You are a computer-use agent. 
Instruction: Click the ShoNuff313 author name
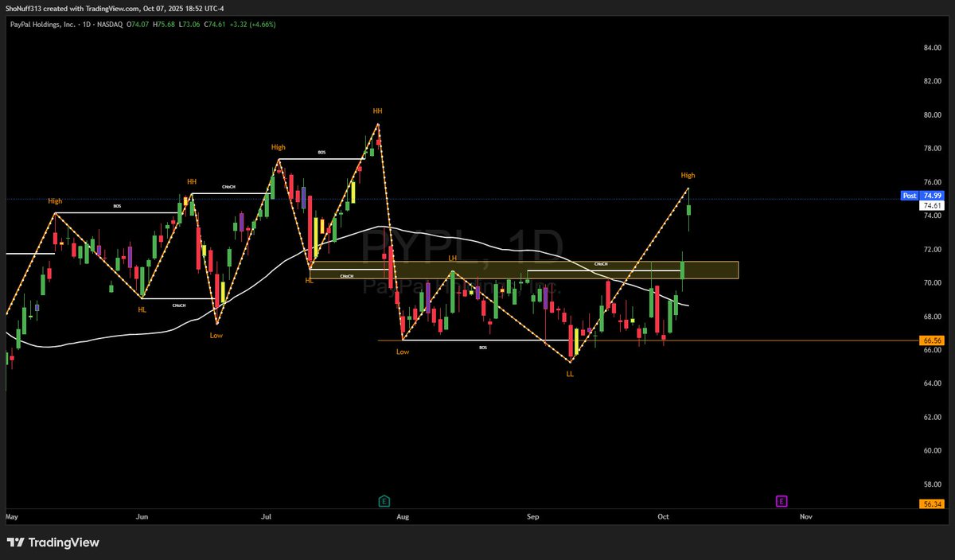pos(24,7)
